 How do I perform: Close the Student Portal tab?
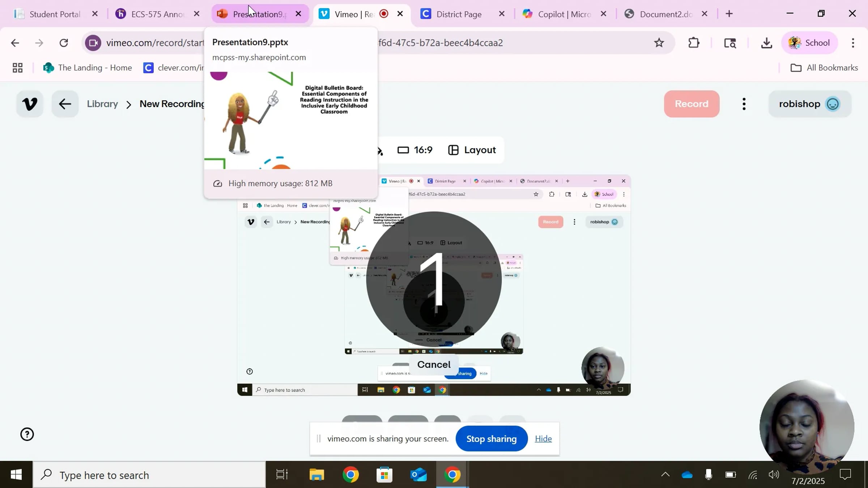(x=95, y=14)
